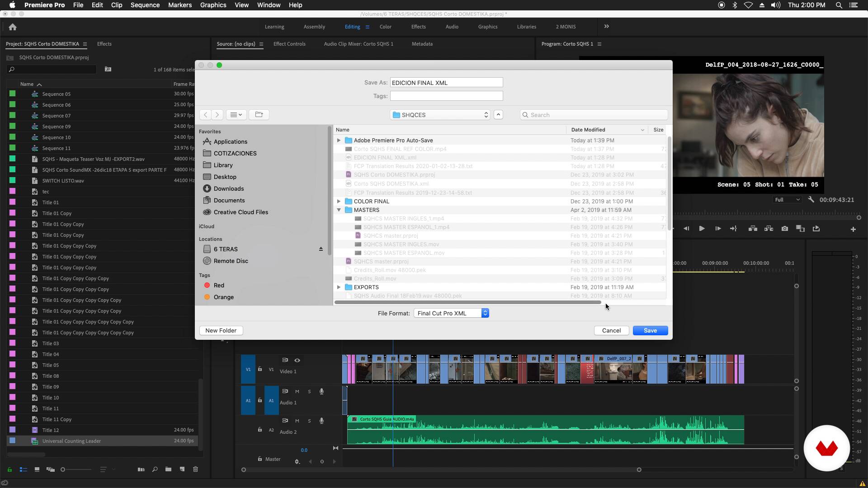Click Find magnifier icon in Project panel

pos(155,469)
